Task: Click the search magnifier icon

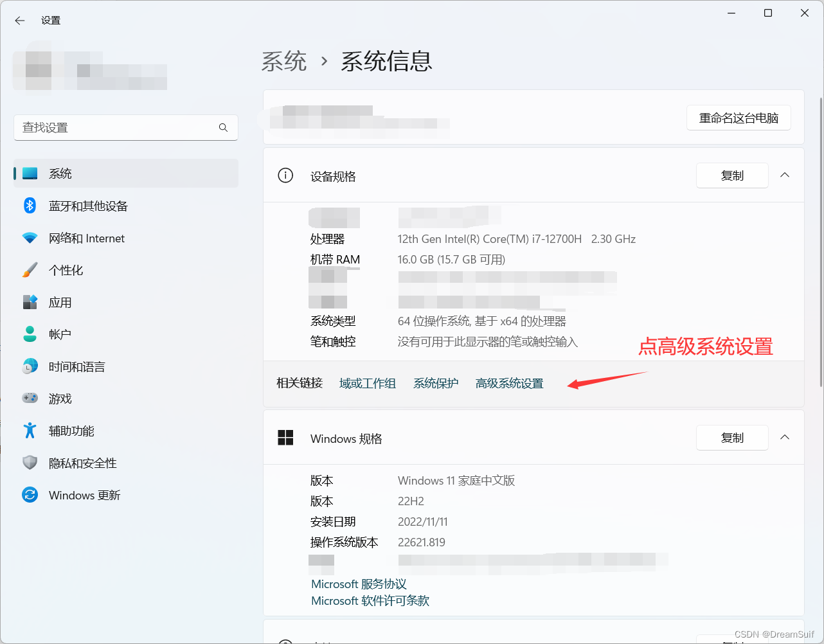Action: pos(223,128)
